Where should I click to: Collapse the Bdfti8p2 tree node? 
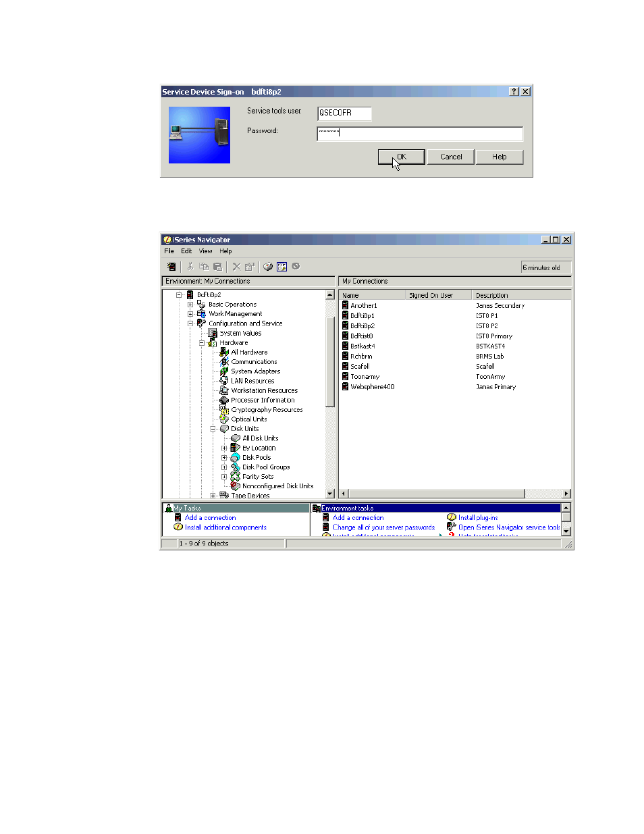point(179,295)
